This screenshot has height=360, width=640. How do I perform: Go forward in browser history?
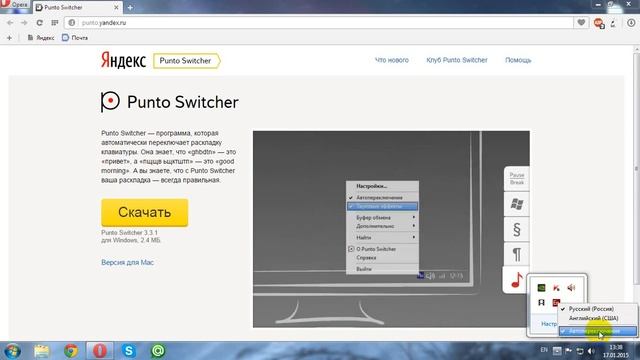pos(24,23)
